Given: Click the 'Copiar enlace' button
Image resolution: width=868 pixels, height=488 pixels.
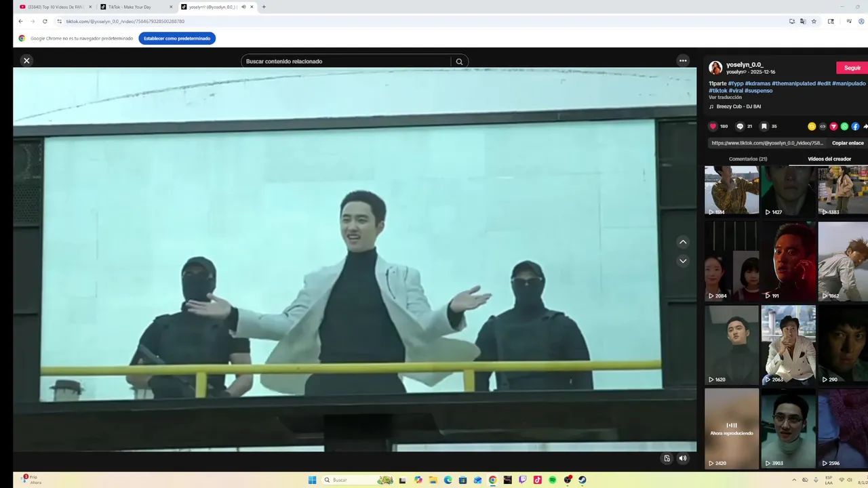Looking at the screenshot, I should [848, 143].
